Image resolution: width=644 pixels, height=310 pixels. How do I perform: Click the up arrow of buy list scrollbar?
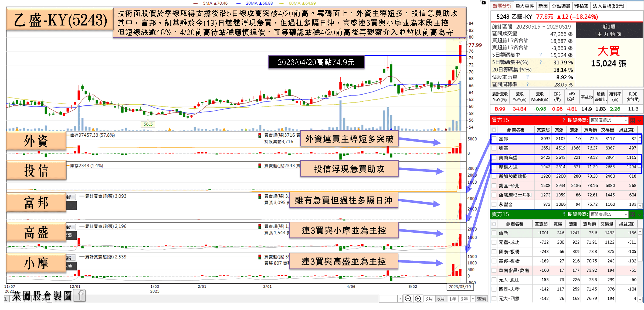coord(640,137)
